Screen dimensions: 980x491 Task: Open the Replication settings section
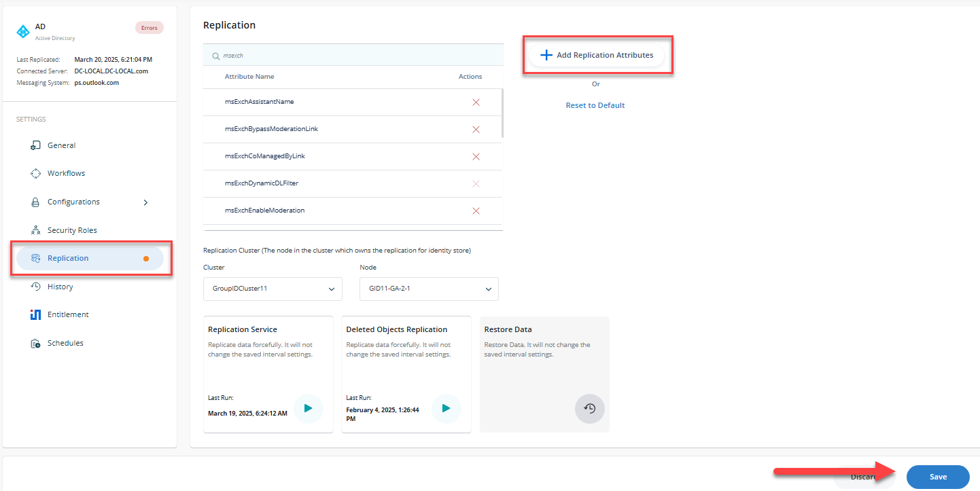click(x=68, y=257)
